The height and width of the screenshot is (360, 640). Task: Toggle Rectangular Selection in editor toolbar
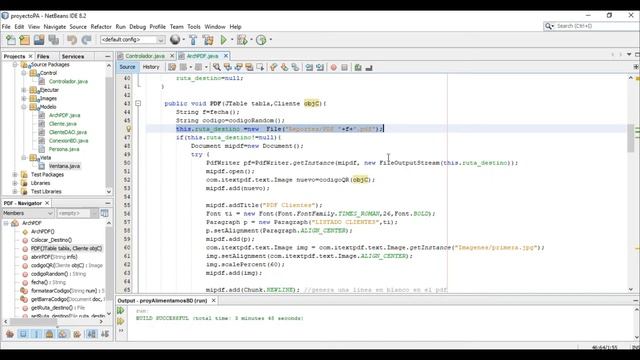tap(260, 67)
